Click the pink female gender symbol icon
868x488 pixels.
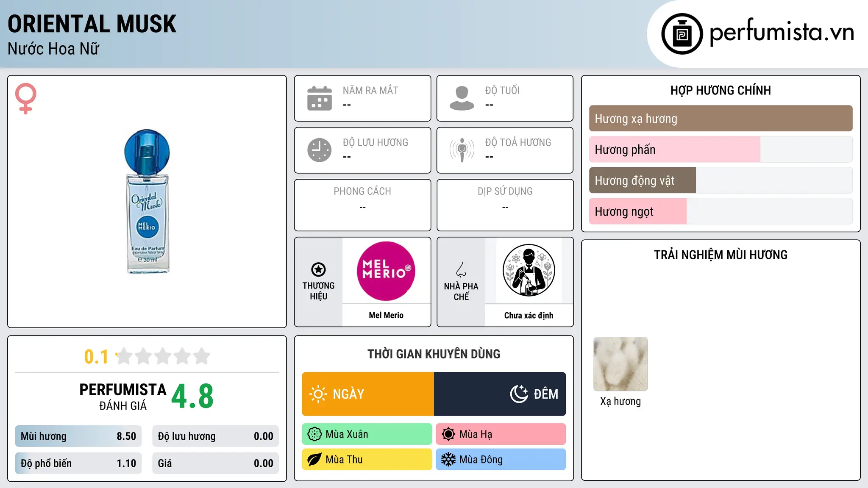click(26, 98)
